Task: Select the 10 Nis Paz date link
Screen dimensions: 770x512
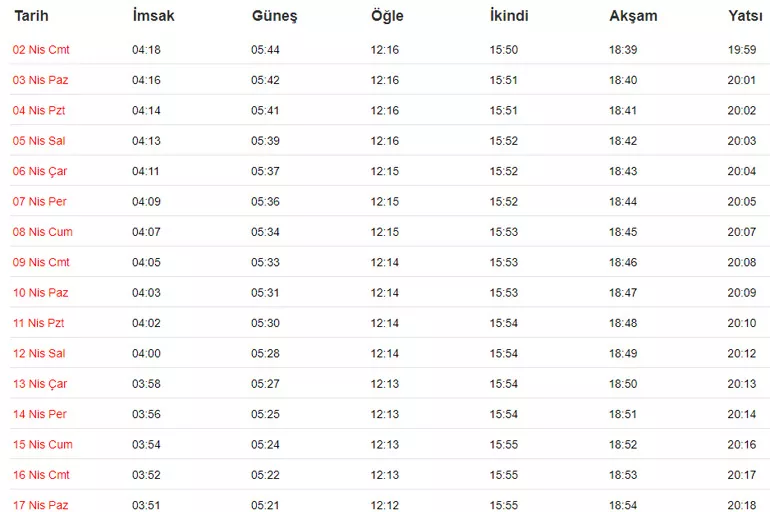Action: point(40,293)
